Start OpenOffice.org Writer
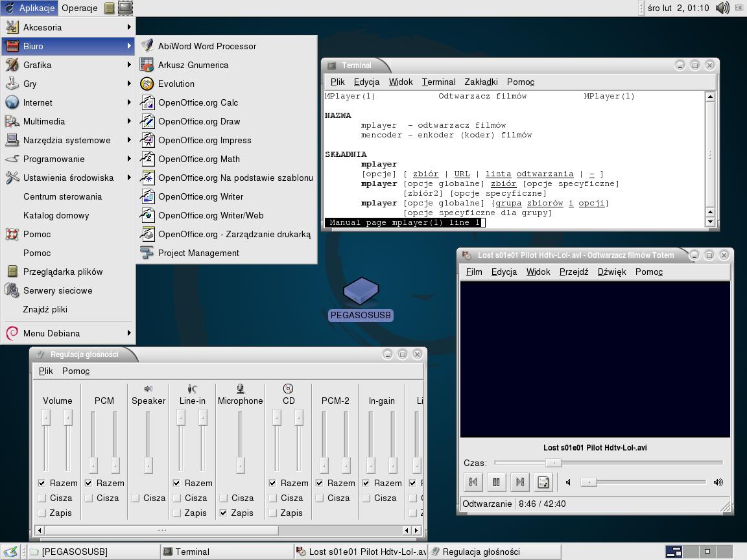 (227, 196)
